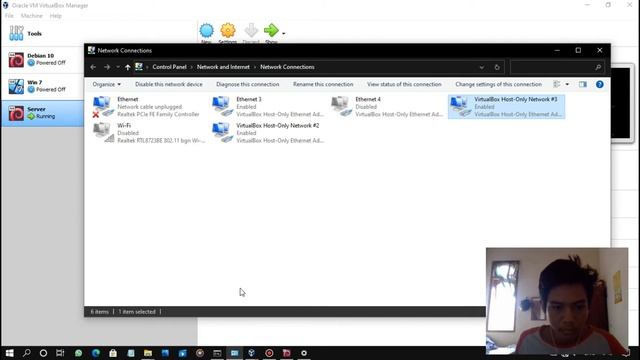Open File Explorer from the taskbar

point(148,353)
